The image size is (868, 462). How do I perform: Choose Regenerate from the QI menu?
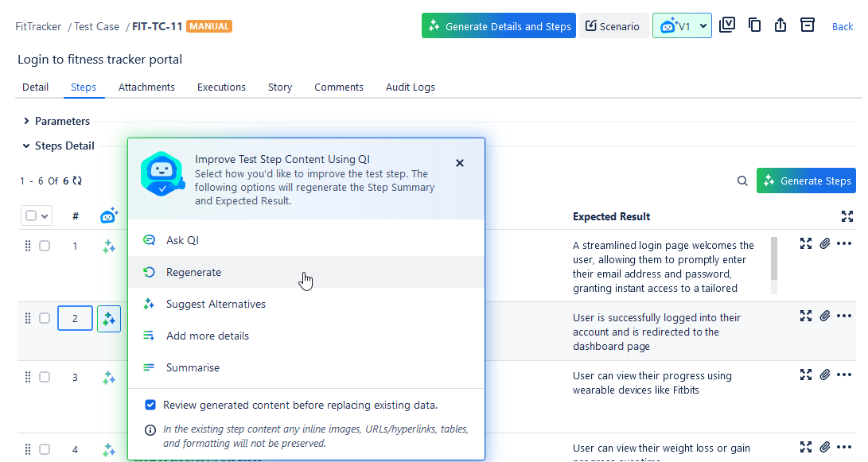tap(193, 272)
